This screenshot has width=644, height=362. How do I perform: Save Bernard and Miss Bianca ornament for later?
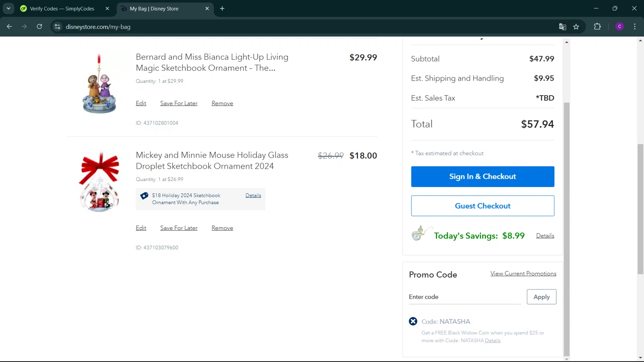[x=179, y=103]
